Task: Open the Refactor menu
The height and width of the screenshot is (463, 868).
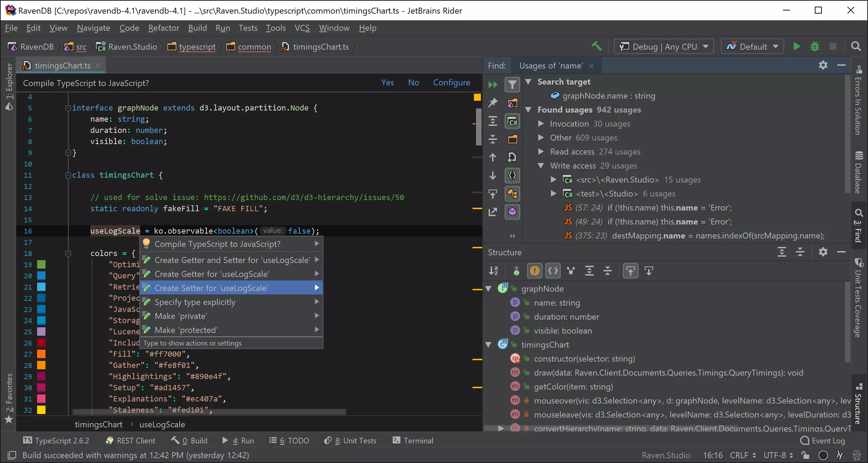Action: (x=163, y=28)
